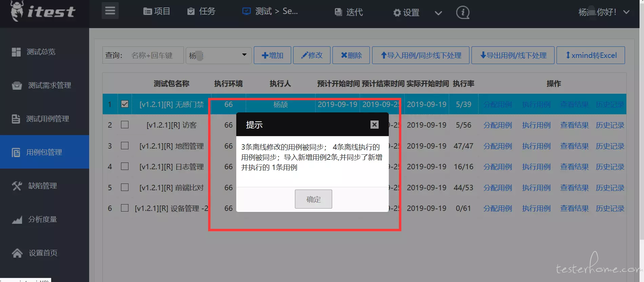Image resolution: width=644 pixels, height=282 pixels.
Task: Select 用例包管理 in the sidebar
Action: [x=44, y=152]
